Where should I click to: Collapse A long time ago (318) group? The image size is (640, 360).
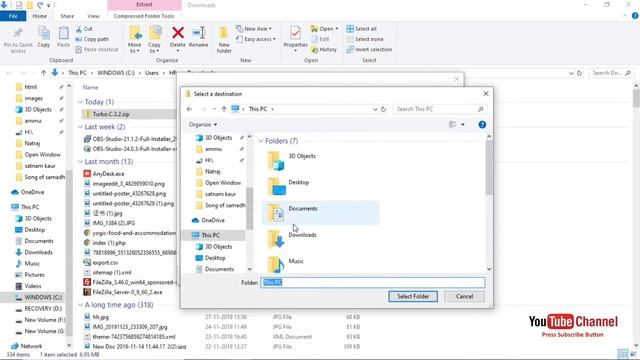coord(80,305)
